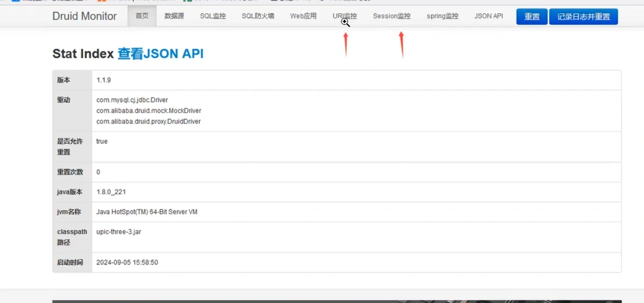Select JSON API in the navigation bar
The height and width of the screenshot is (303, 644).
point(489,16)
